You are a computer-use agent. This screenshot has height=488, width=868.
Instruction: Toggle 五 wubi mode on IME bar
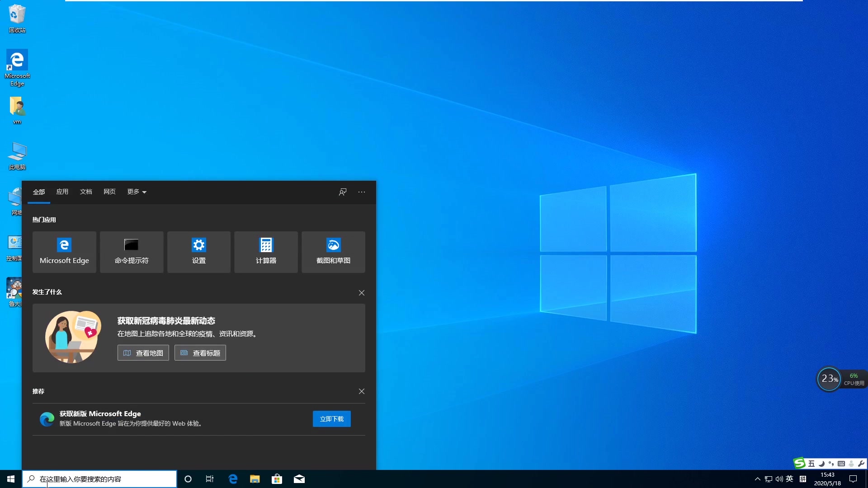pos(811,464)
